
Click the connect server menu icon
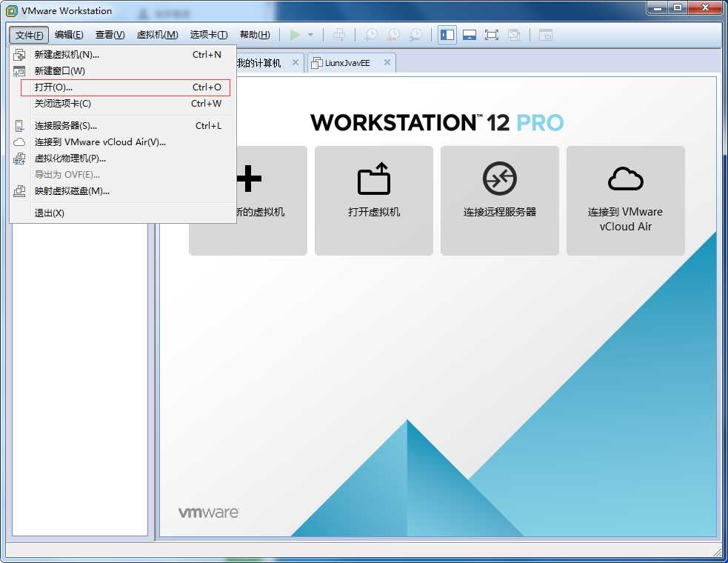[x=19, y=126]
